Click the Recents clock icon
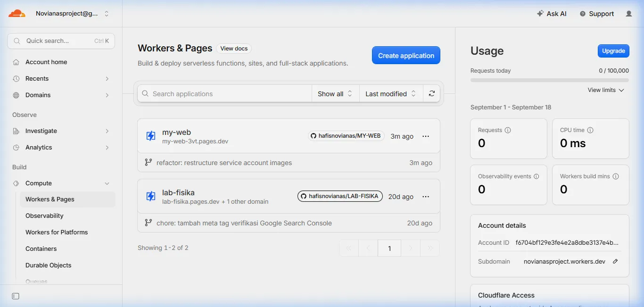The width and height of the screenshot is (644, 307). (x=16, y=78)
